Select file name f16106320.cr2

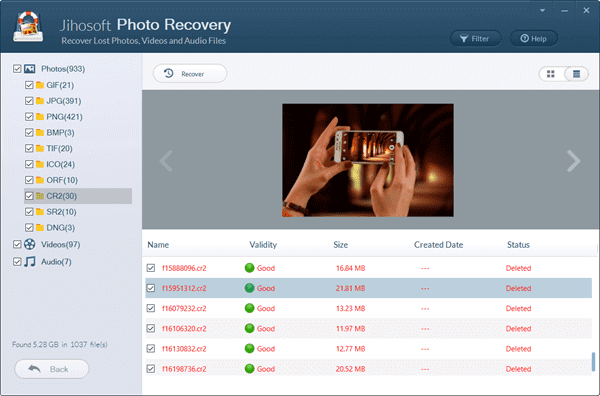click(x=184, y=328)
